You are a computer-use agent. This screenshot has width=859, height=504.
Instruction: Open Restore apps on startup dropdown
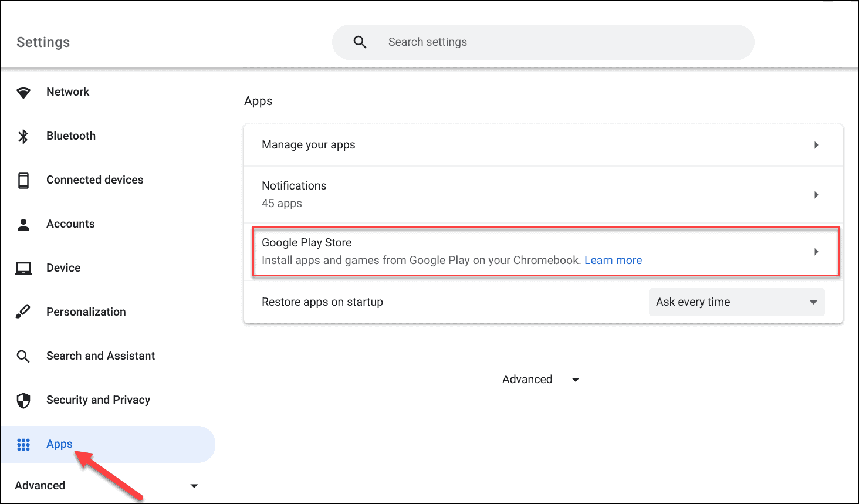pyautogui.click(x=736, y=302)
